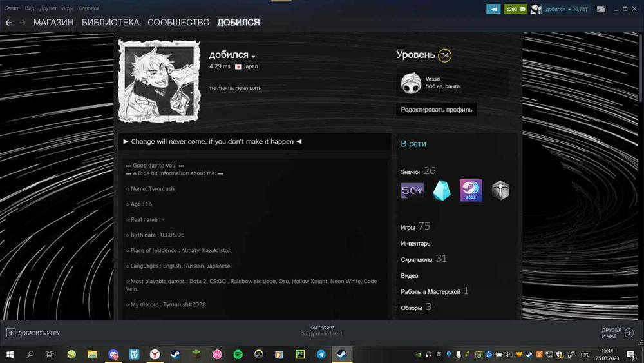Viewport: 644px width, 363px height.
Task: Open the Игры 75 link
Action: (415, 226)
